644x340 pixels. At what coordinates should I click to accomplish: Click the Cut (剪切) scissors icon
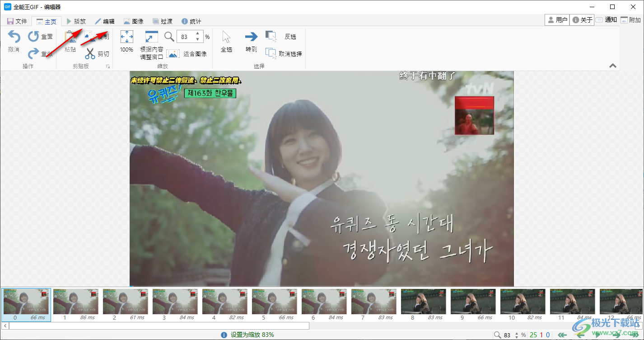point(90,54)
